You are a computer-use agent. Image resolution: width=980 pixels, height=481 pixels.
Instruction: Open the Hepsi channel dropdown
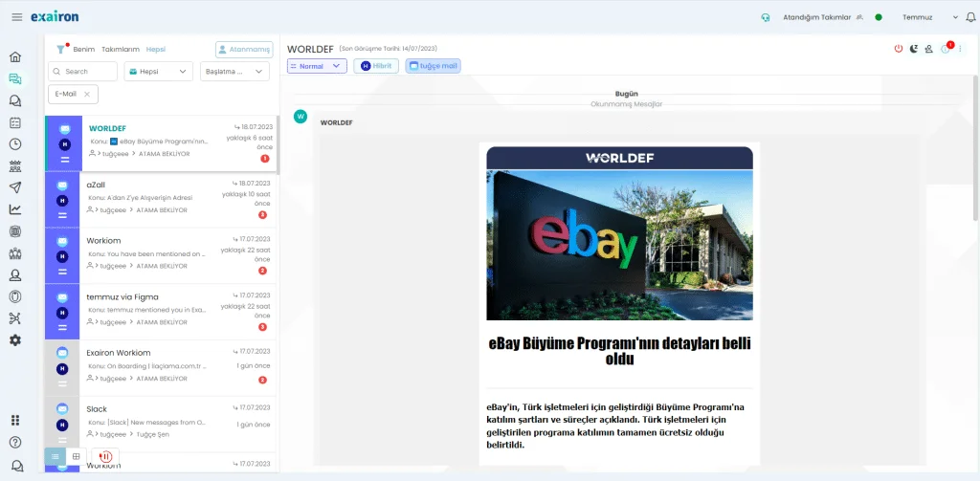(x=159, y=71)
